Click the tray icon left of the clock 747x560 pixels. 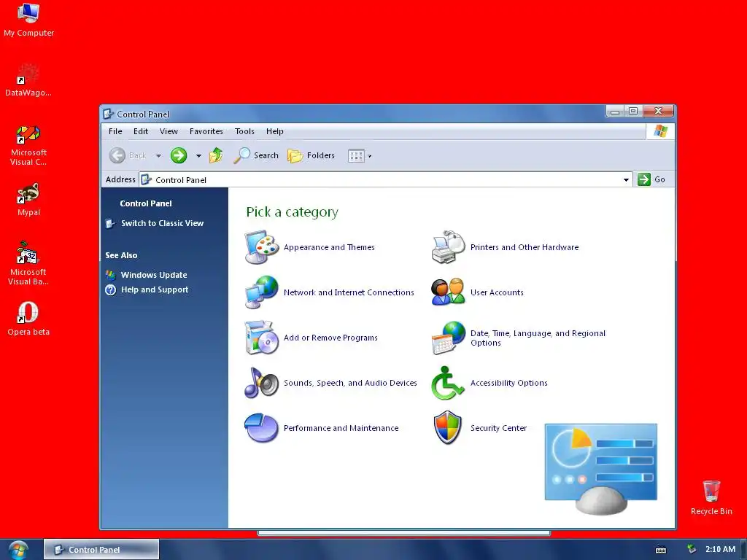coord(692,549)
